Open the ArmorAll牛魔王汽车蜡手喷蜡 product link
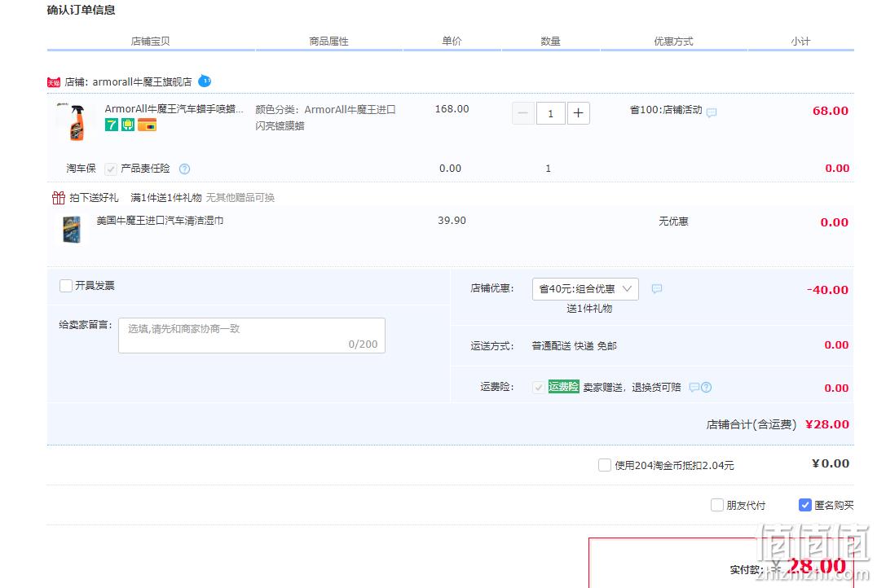Image resolution: width=877 pixels, height=588 pixels. pyautogui.click(x=174, y=109)
